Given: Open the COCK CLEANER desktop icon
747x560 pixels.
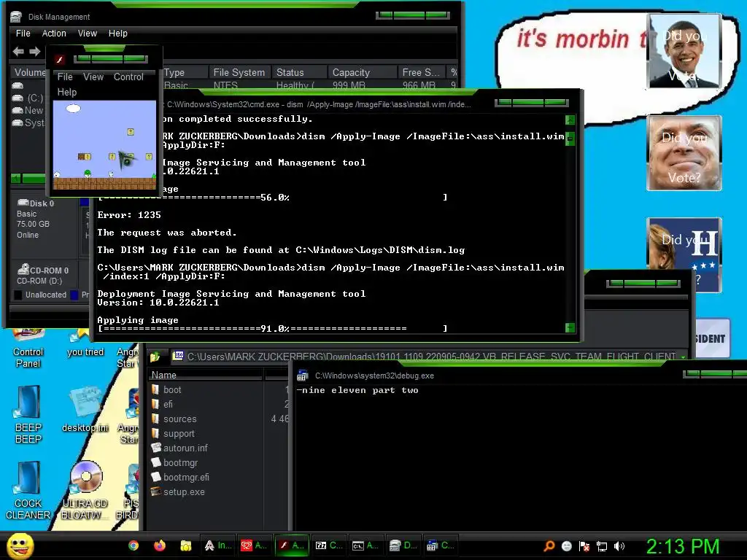Looking at the screenshot, I should click(28, 491).
